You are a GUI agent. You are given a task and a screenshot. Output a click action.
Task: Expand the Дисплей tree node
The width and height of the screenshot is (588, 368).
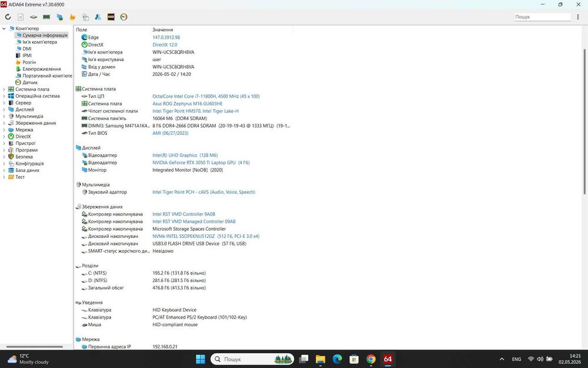tap(4, 110)
